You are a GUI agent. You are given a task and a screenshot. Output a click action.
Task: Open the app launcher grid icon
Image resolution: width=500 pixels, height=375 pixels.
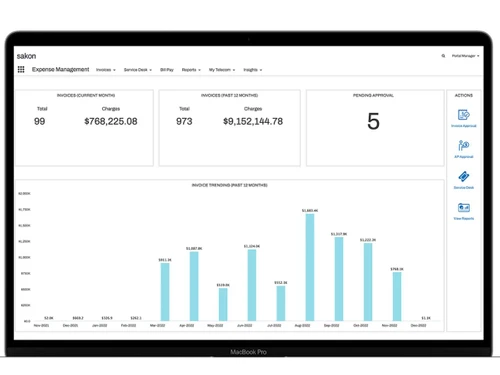(21, 69)
